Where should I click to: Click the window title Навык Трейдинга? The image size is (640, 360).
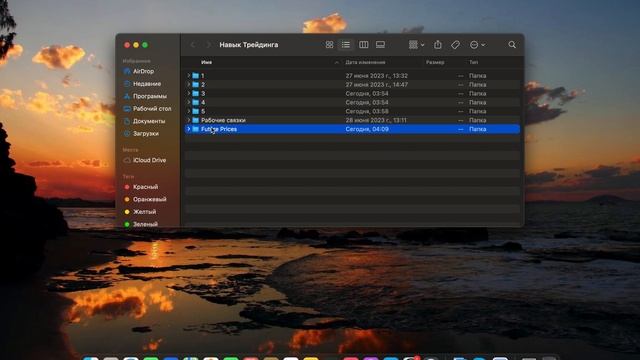(249, 44)
